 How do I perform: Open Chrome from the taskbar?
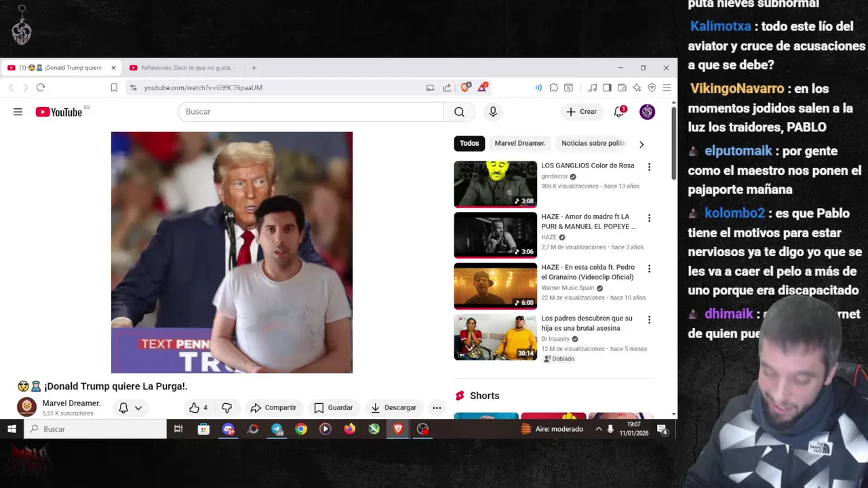coord(301,429)
